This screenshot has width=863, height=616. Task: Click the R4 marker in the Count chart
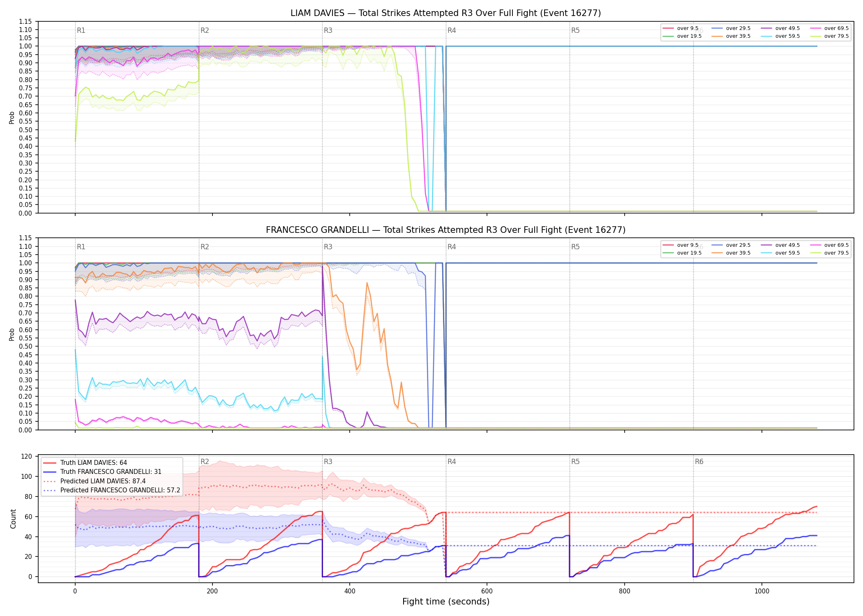click(452, 462)
